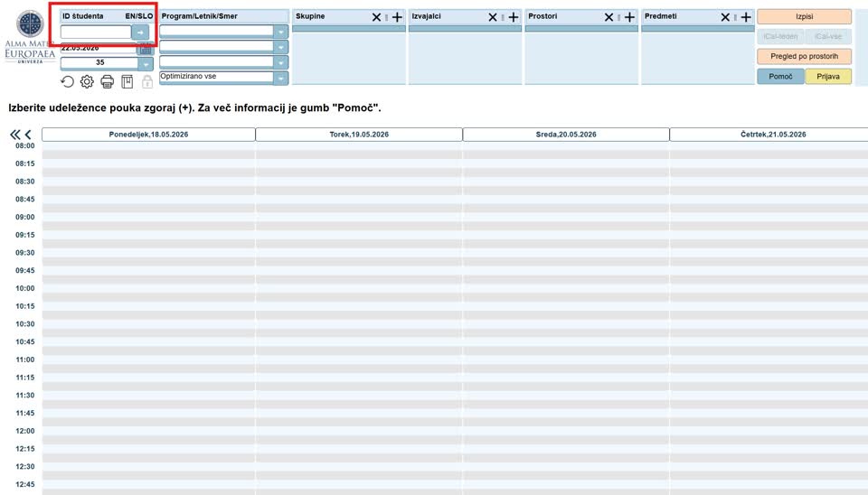The height and width of the screenshot is (495, 868).
Task: Click the Predmeti panel title
Action: pyautogui.click(x=660, y=16)
